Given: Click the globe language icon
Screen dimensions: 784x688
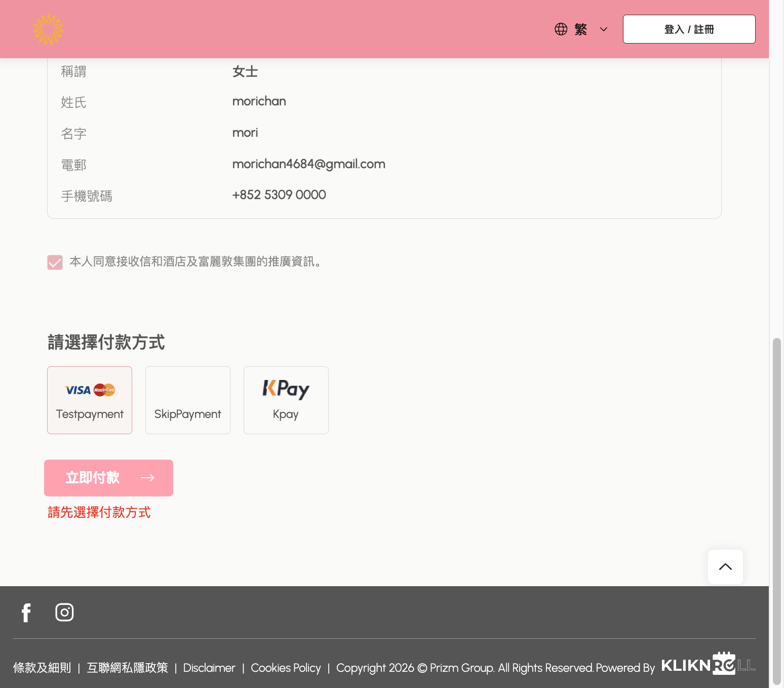Looking at the screenshot, I should coord(561,29).
